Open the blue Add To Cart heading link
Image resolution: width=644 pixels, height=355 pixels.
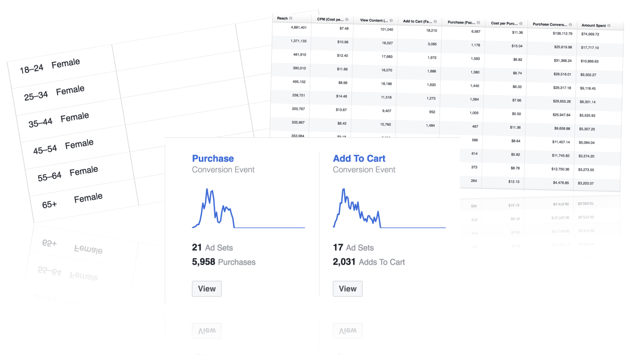[x=359, y=158]
